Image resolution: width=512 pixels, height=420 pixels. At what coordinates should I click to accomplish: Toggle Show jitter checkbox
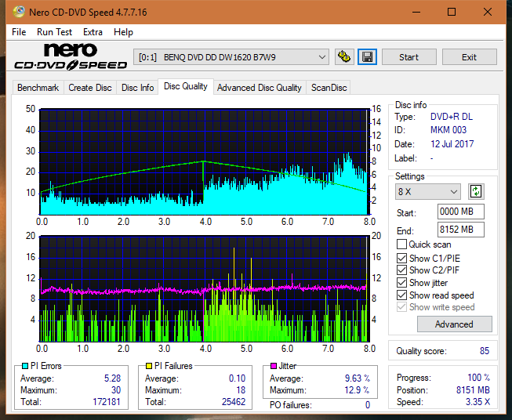tap(401, 283)
